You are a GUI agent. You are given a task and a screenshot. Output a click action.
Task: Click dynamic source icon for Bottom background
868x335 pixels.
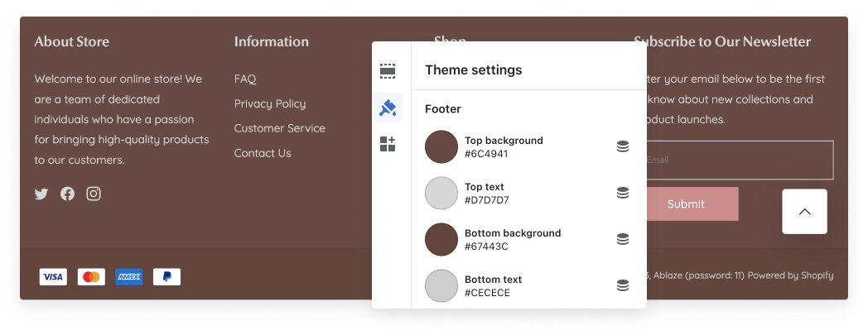623,239
